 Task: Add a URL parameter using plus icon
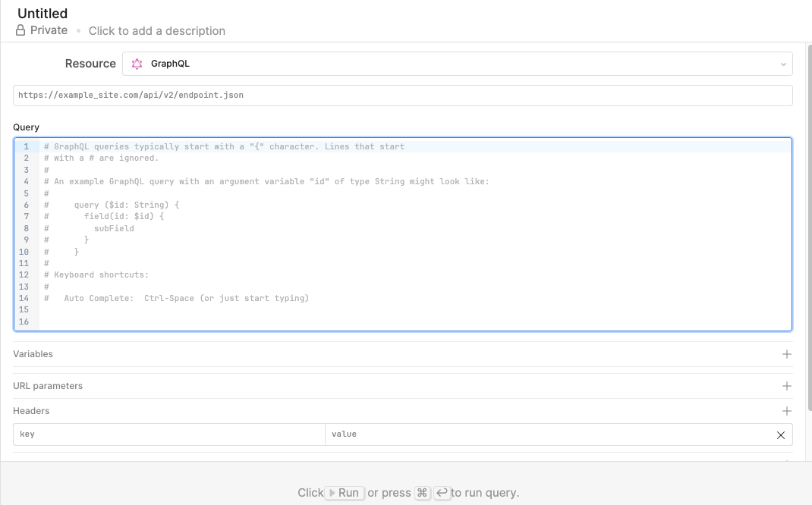pos(787,386)
